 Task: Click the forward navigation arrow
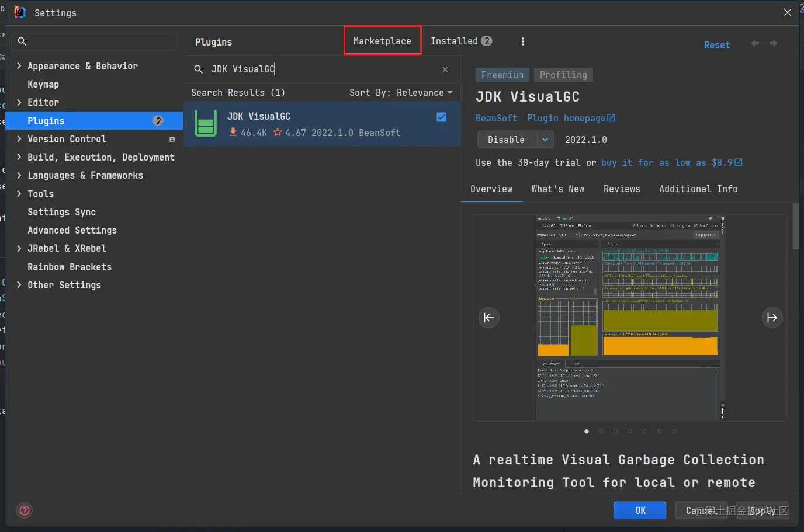pos(773,44)
